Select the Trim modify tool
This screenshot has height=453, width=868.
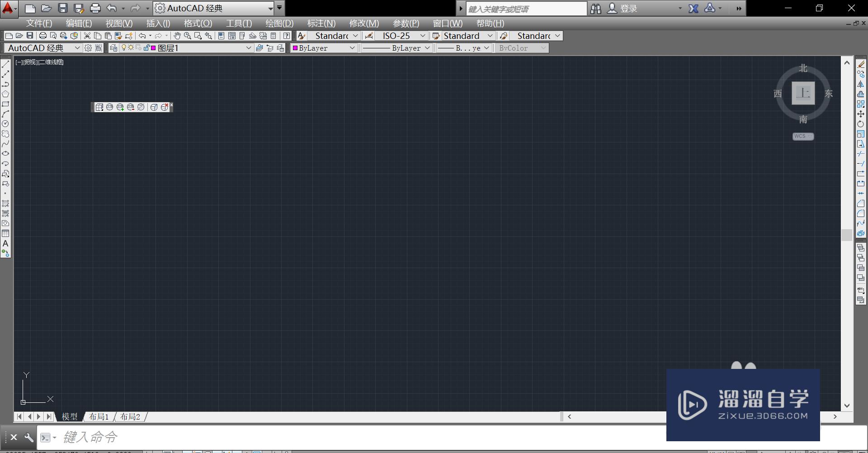[861, 154]
